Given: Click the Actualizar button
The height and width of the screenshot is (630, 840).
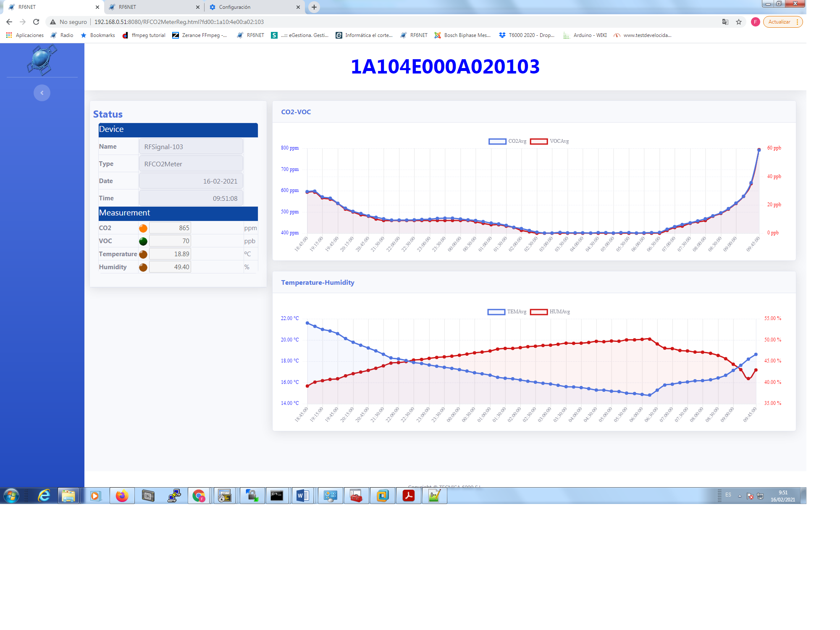Looking at the screenshot, I should coord(779,22).
